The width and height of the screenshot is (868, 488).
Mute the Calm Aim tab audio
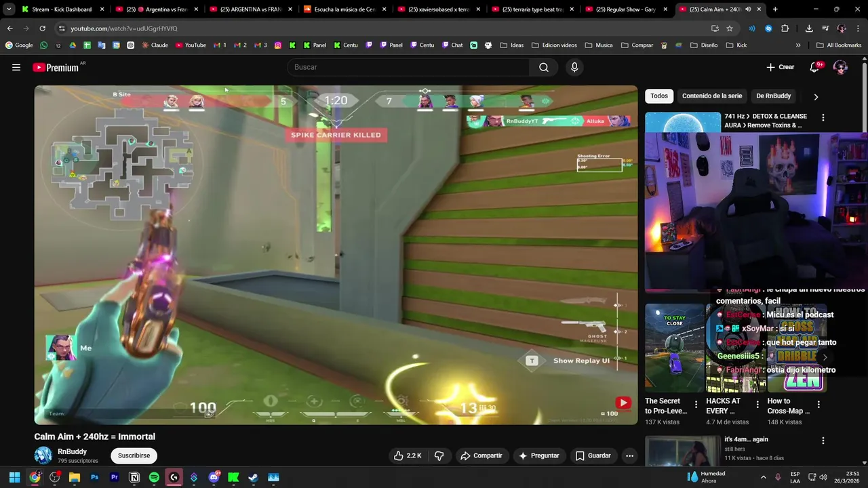tap(748, 9)
